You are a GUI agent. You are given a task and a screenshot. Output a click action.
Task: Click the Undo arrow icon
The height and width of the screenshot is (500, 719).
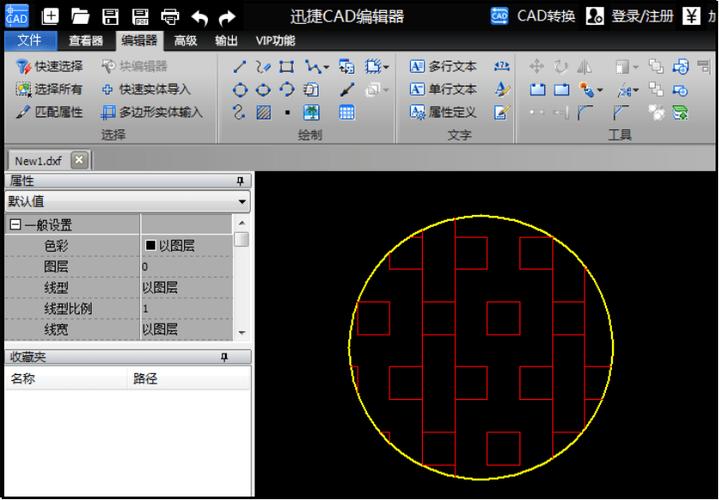click(x=199, y=17)
